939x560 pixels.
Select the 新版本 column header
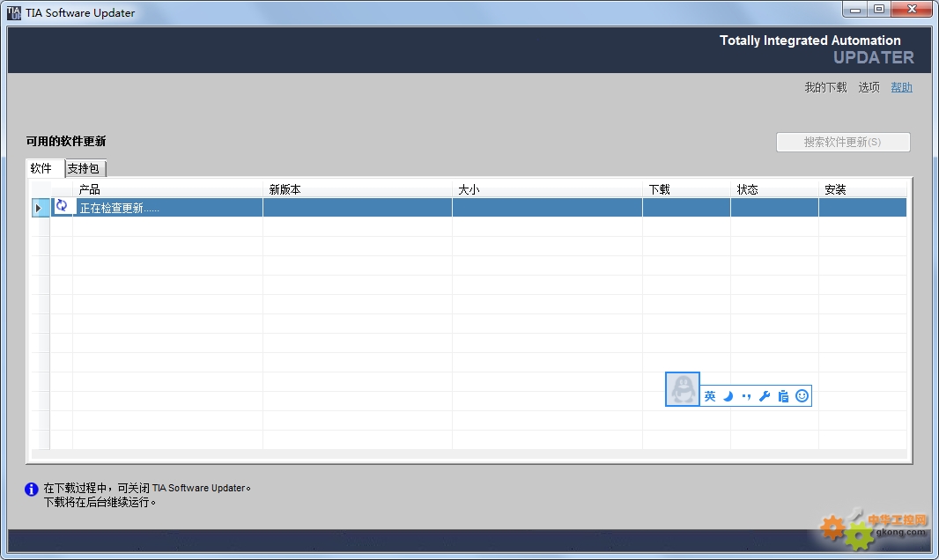[x=358, y=189]
